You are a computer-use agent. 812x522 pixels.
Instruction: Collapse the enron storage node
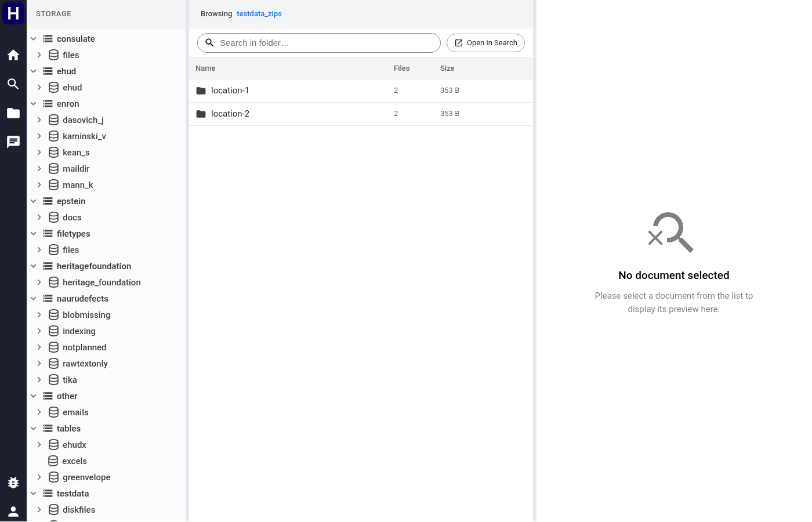pyautogui.click(x=34, y=104)
